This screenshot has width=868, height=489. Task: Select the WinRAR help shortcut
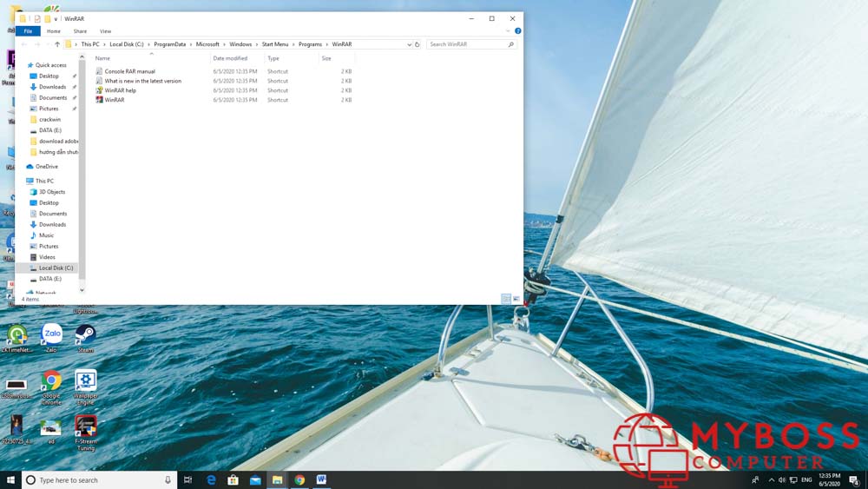(120, 90)
